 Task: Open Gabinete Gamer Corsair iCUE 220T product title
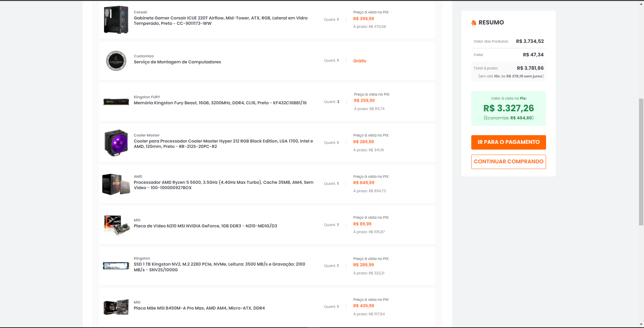pyautogui.click(x=221, y=21)
